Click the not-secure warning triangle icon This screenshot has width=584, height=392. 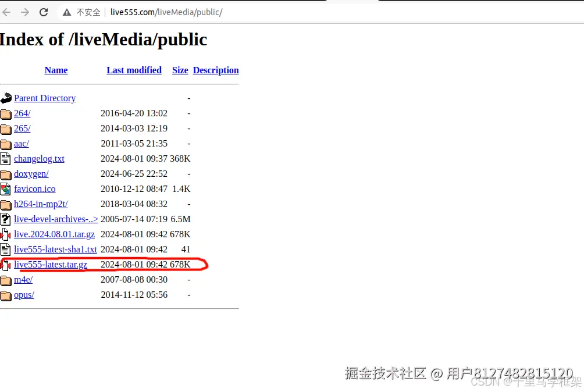[x=67, y=13]
